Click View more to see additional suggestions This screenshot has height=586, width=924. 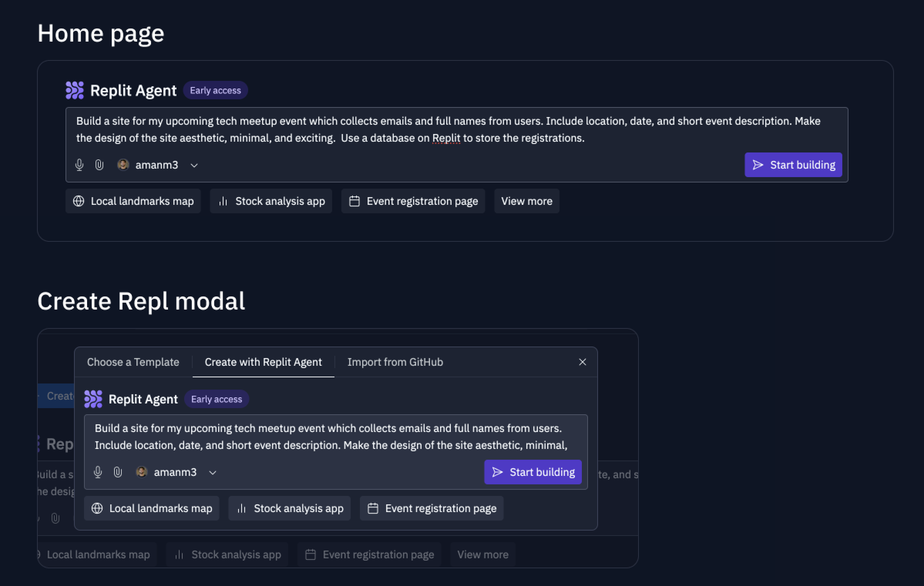point(526,201)
